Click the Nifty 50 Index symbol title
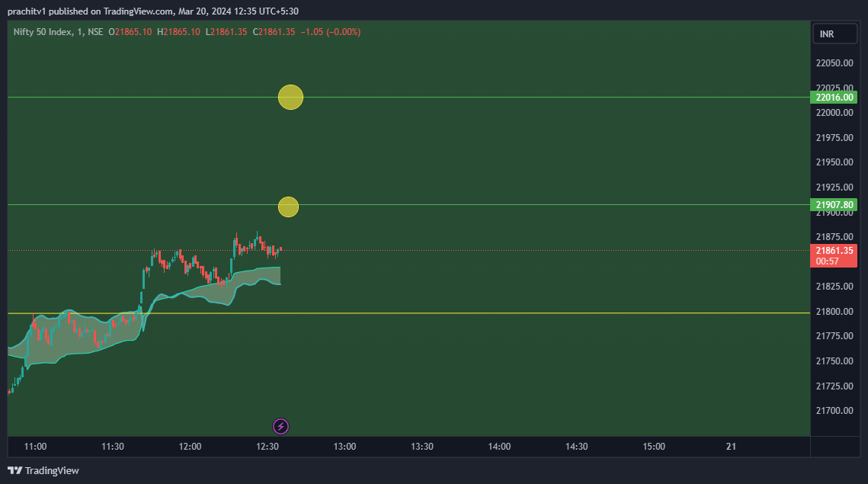Viewport: 868px width, 484px height. pos(43,32)
